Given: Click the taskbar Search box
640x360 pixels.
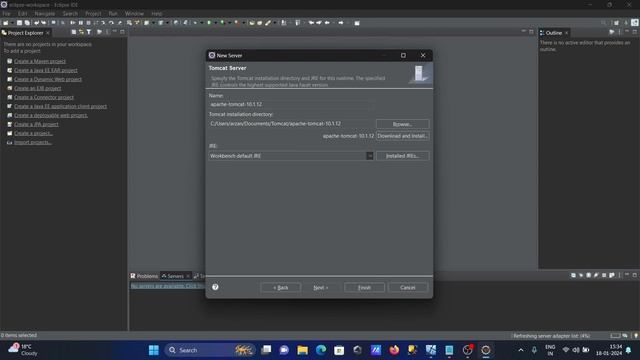Looking at the screenshot, I should (210, 350).
